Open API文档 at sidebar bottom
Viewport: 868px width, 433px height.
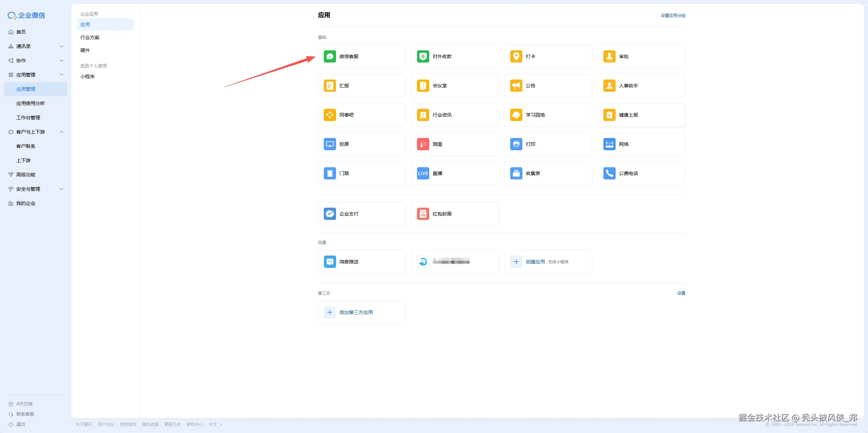24,404
